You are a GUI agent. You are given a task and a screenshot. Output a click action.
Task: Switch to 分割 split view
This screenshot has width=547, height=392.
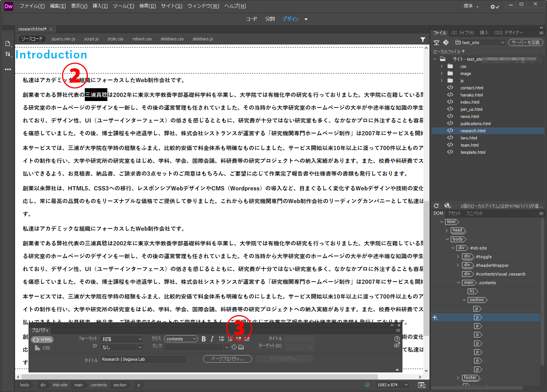pos(270,19)
